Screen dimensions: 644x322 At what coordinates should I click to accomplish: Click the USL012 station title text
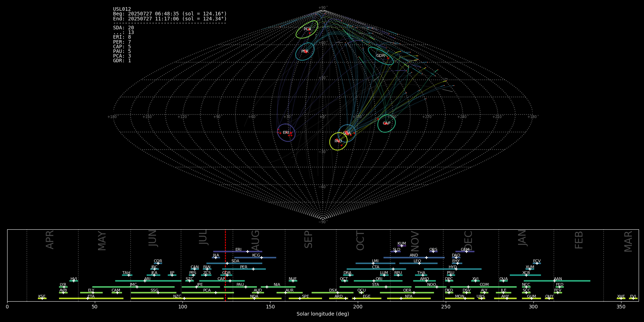pyautogui.click(x=122, y=9)
